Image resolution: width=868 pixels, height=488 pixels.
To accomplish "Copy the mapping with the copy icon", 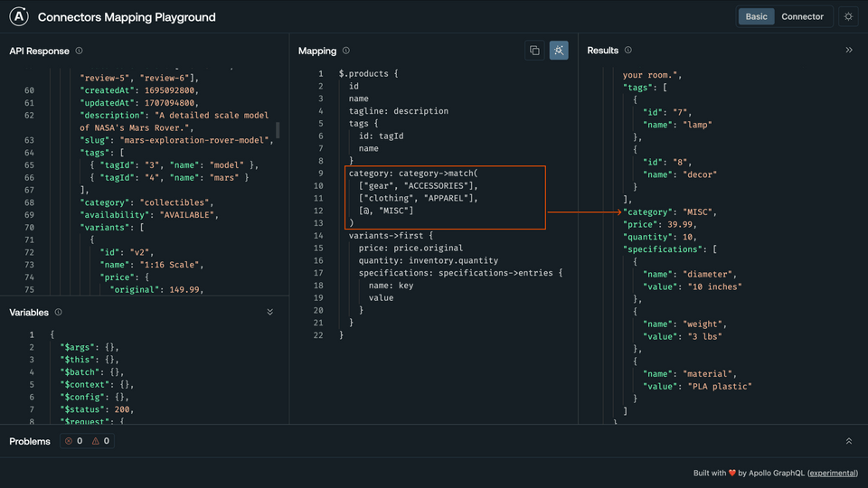I will tap(534, 51).
